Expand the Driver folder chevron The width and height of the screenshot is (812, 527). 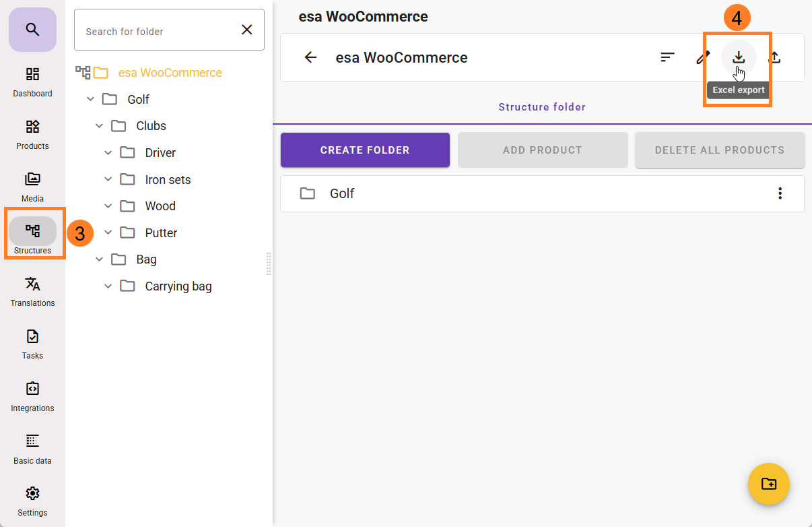pos(108,153)
